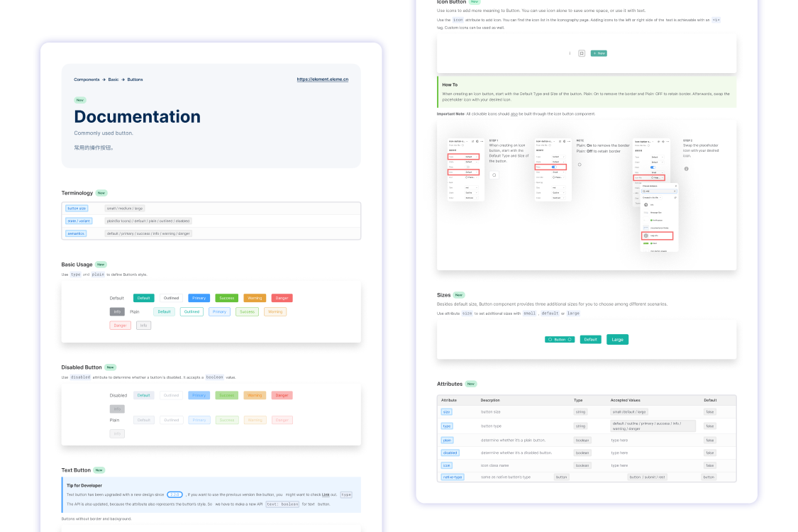Viewport: 798px width, 532px height.
Task: Click the white Outlined button in Basic Usage
Action: pyautogui.click(x=171, y=298)
